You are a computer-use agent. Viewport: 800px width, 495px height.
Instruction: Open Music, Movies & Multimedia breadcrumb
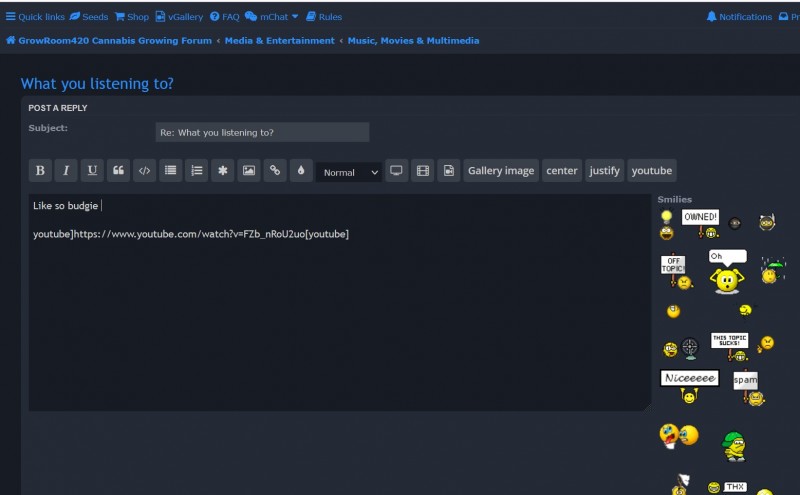click(x=413, y=41)
